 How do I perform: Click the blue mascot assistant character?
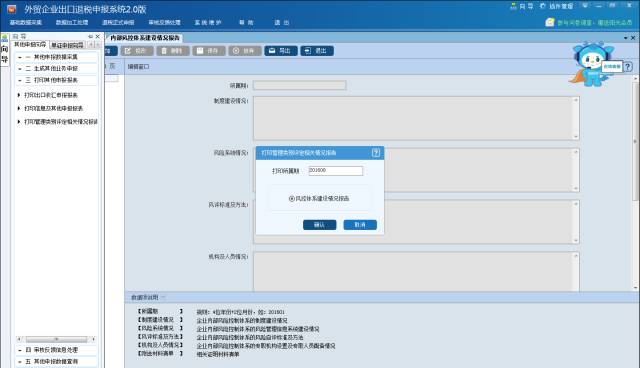point(591,64)
